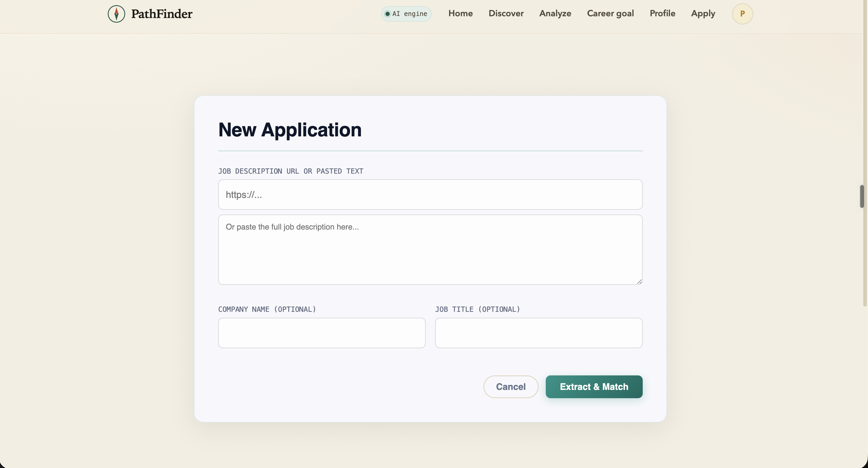The height and width of the screenshot is (468, 868).
Task: Navigate to the Analyze tab
Action: [x=555, y=14]
